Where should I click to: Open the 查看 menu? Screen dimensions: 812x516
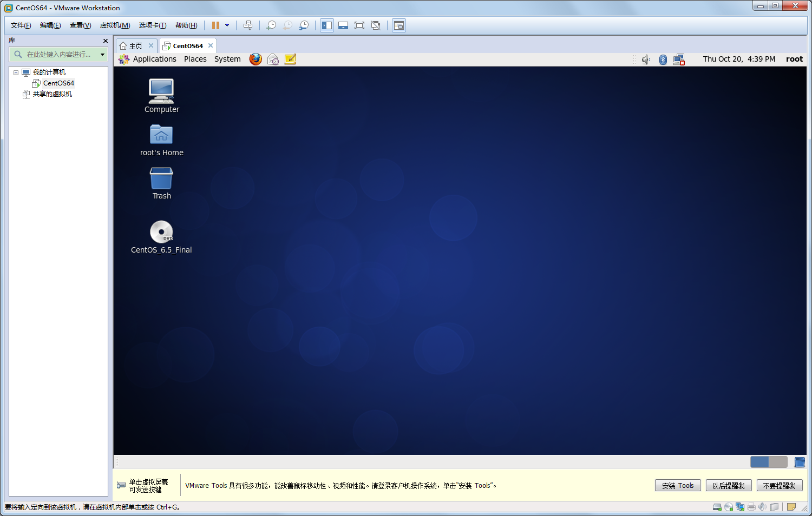click(80, 25)
